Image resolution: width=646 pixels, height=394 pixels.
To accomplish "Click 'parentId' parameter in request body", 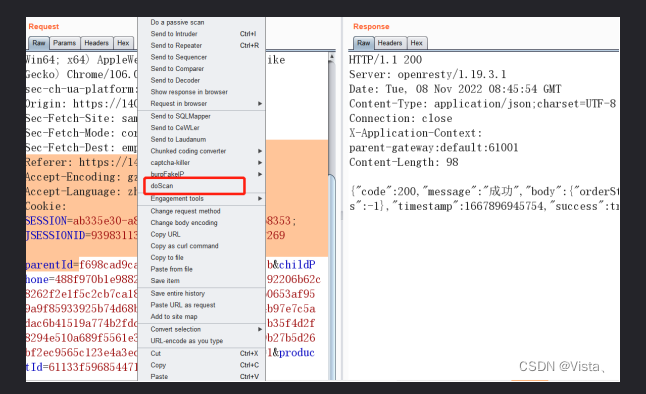I will pyautogui.click(x=49, y=265).
